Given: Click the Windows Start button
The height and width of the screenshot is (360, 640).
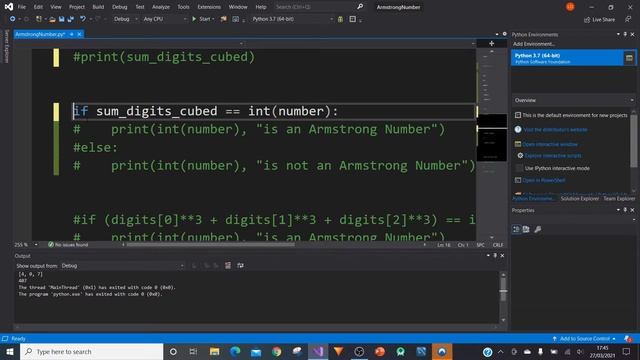Looking at the screenshot, I should click(10, 351).
